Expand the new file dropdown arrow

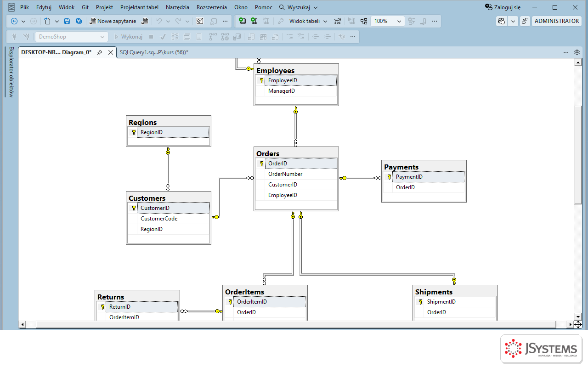57,21
